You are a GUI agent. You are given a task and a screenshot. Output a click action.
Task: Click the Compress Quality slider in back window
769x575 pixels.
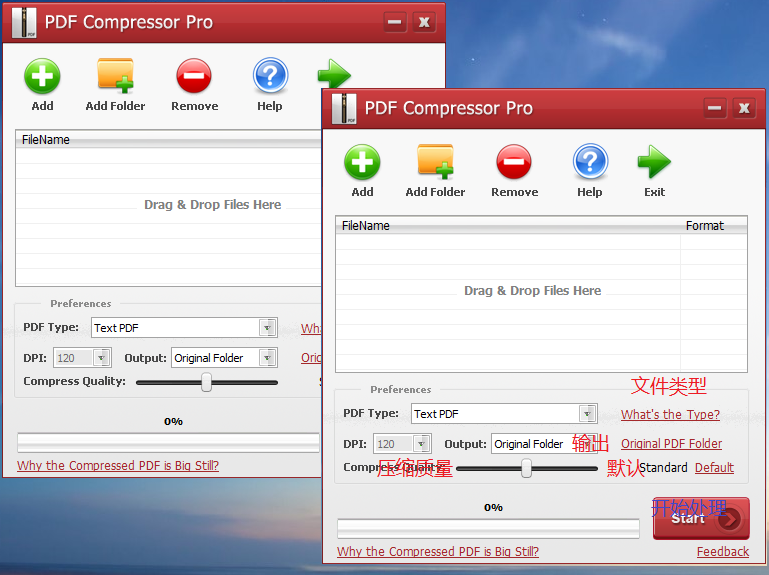(x=207, y=382)
